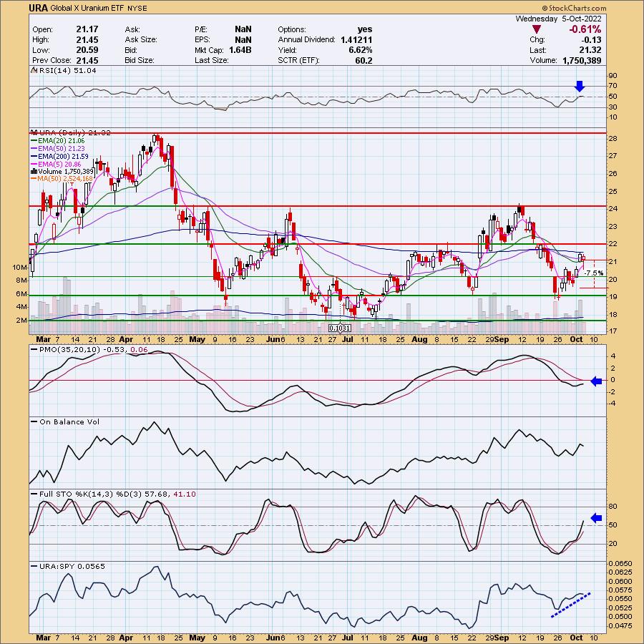
Task: Click the URA ticker symbol in title
Action: (39, 8)
